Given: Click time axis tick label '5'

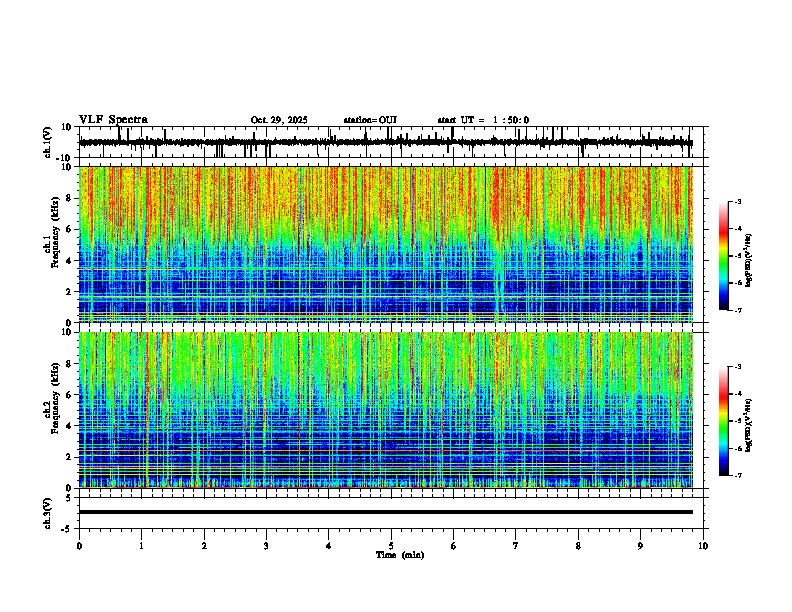Looking at the screenshot, I should click(x=391, y=546).
